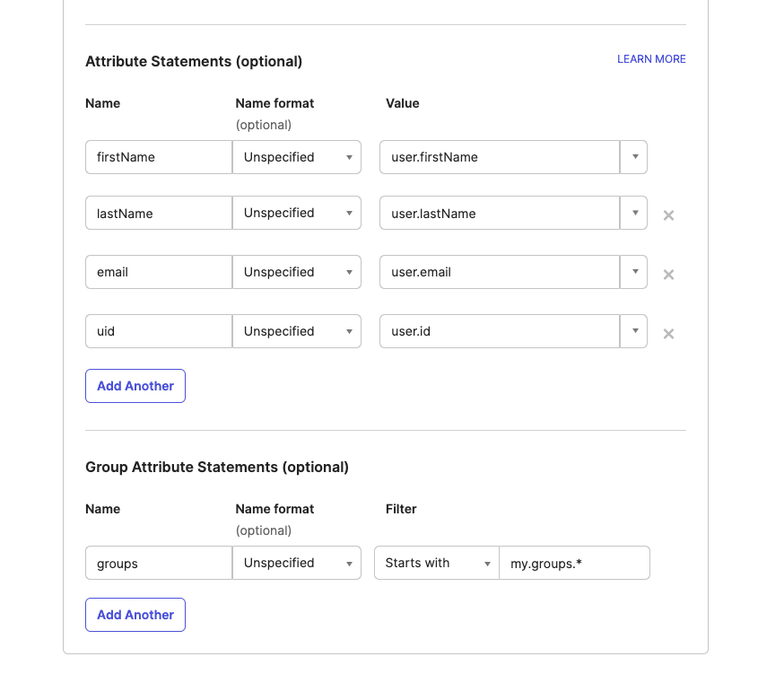Image resolution: width=784 pixels, height=683 pixels.
Task: Delete the email attribute row
Action: (668, 274)
